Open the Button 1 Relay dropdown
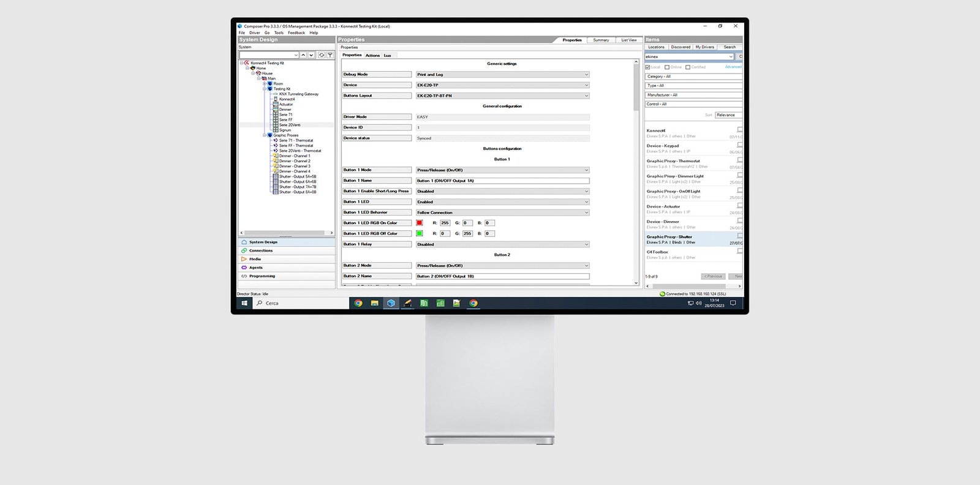This screenshot has width=980, height=485. (x=502, y=244)
